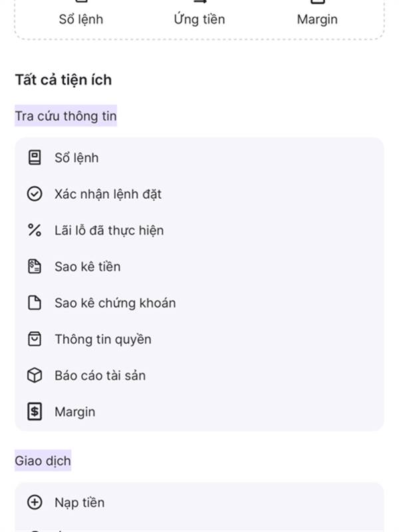The height and width of the screenshot is (532, 399).
Task: Select Sao kê chứng khoán
Action: tap(115, 303)
